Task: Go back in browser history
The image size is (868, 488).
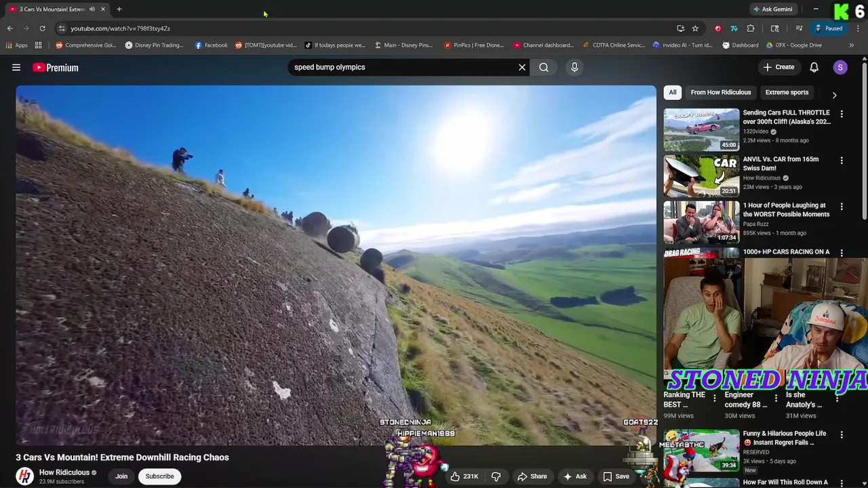Action: pos(9,28)
